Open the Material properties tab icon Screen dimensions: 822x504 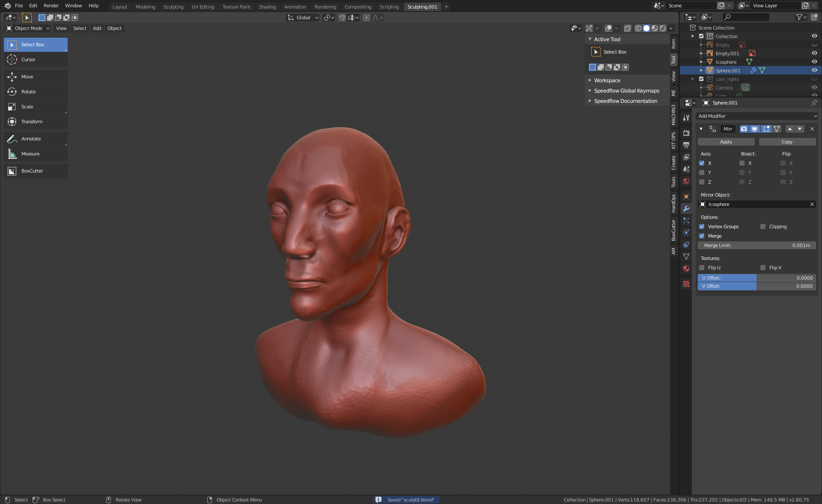tap(686, 268)
